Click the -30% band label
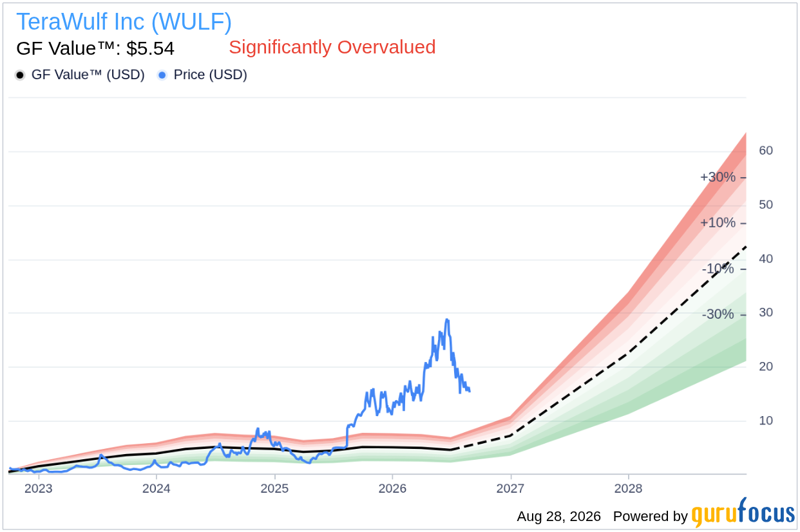 [719, 314]
